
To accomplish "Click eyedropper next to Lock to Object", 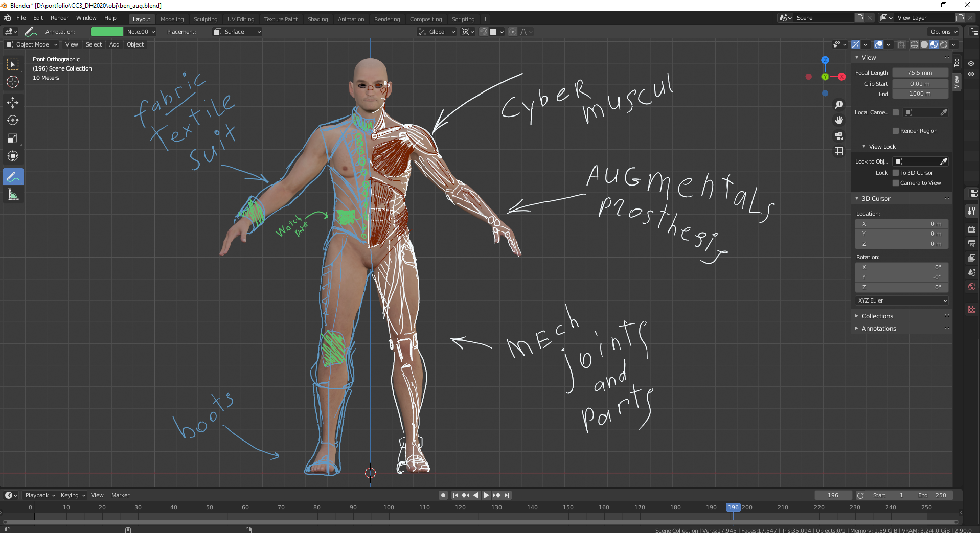I will coord(943,161).
